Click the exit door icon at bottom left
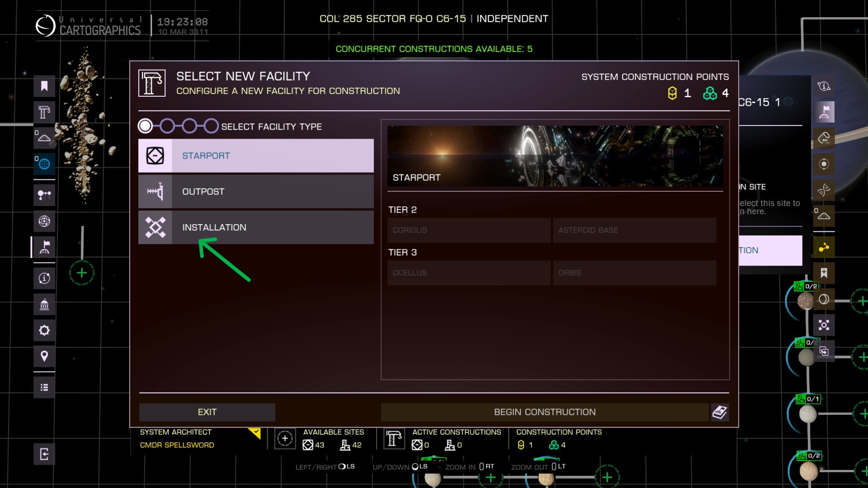 tap(44, 454)
